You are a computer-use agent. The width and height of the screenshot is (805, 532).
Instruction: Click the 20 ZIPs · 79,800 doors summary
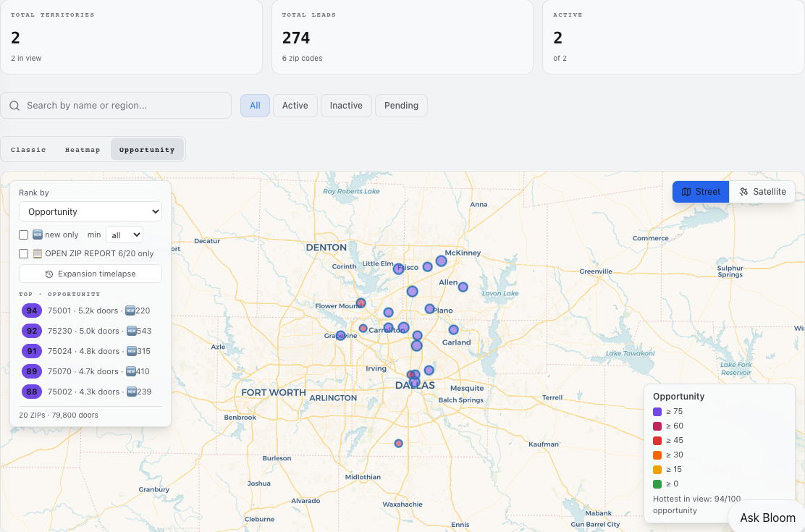click(59, 415)
